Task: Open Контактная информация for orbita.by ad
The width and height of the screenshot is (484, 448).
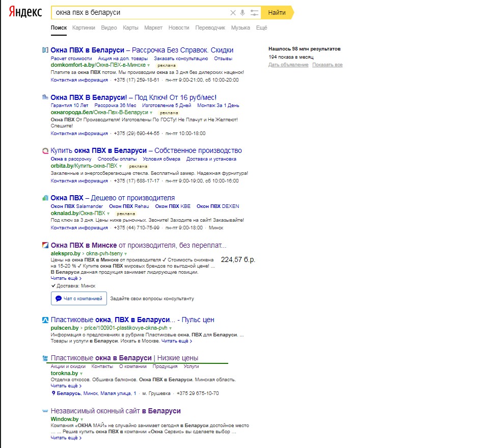Action: coord(79,180)
